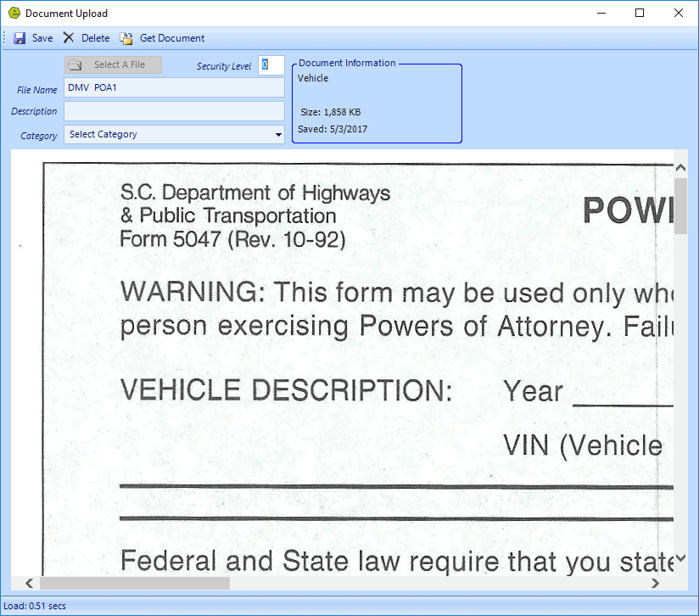Viewport: 699px width, 616px height.
Task: Click the 'Year' label in the form
Action: pos(534,391)
